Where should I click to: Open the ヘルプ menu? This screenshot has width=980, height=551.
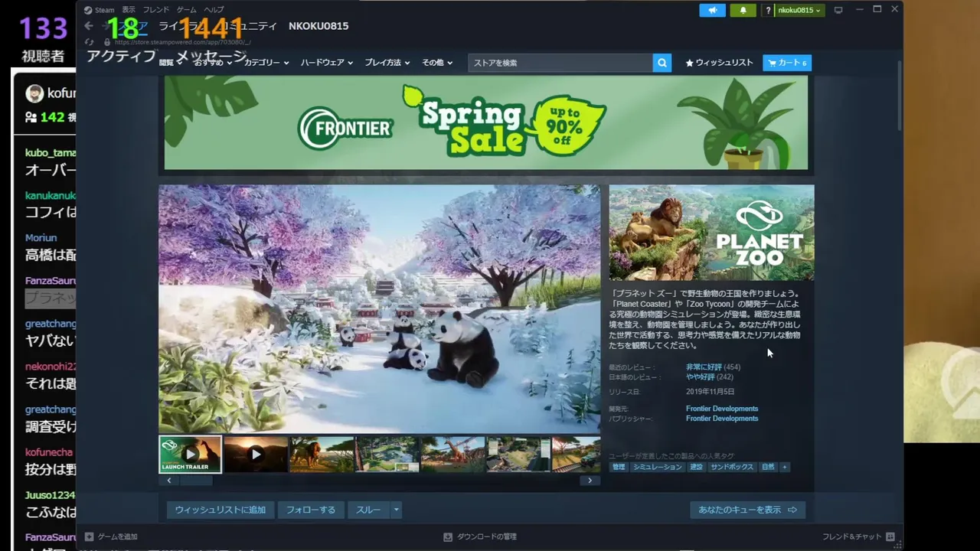pyautogui.click(x=214, y=10)
